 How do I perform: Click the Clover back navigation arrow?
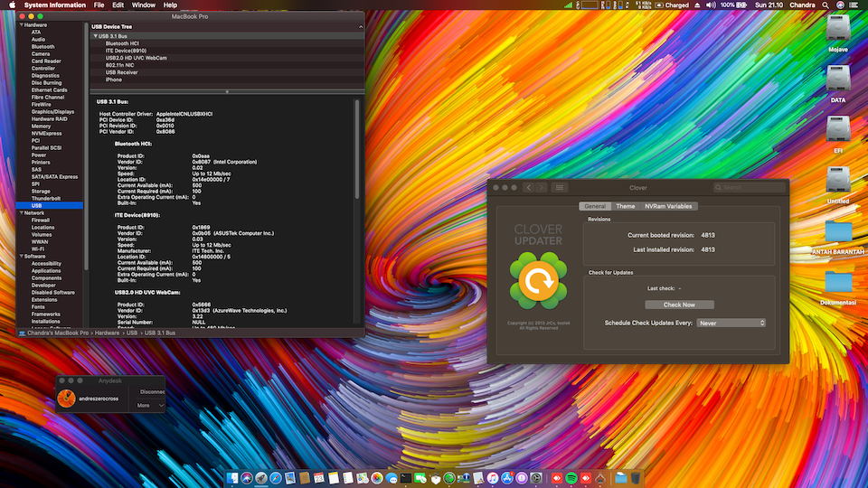(529, 188)
